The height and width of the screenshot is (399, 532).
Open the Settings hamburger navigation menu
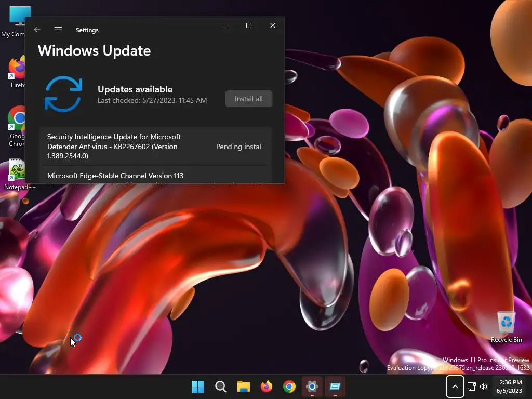tap(58, 30)
